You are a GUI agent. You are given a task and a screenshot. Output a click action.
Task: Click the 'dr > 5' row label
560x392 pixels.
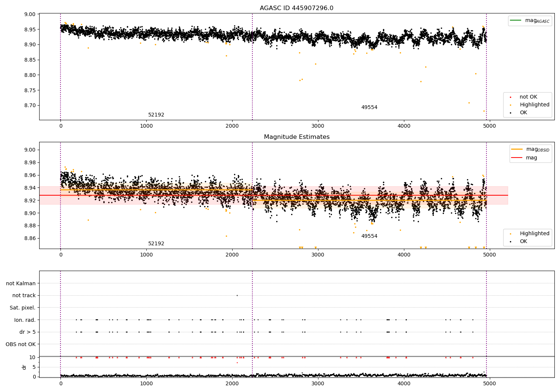click(x=28, y=332)
